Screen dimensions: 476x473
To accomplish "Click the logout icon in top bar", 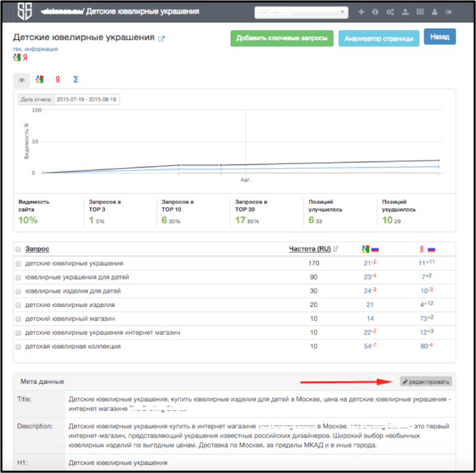I will click(449, 12).
